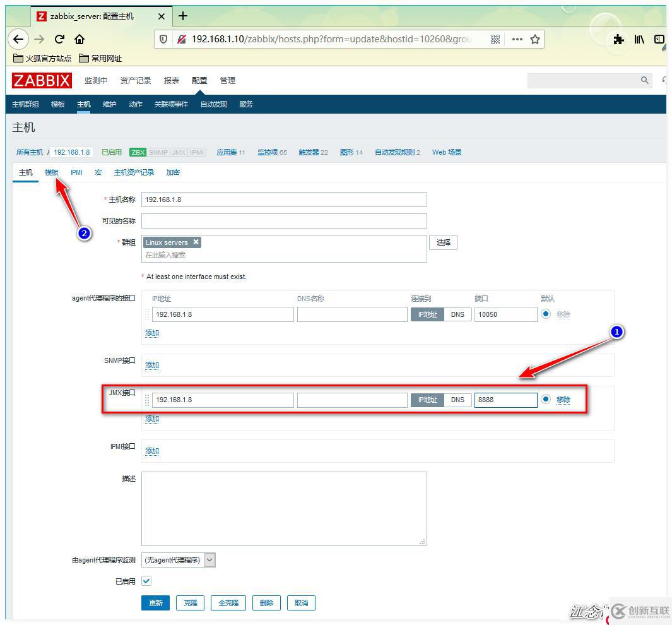Screen dimensions: 672x625
Task: Open the 触发器 22 link
Action: (x=314, y=152)
